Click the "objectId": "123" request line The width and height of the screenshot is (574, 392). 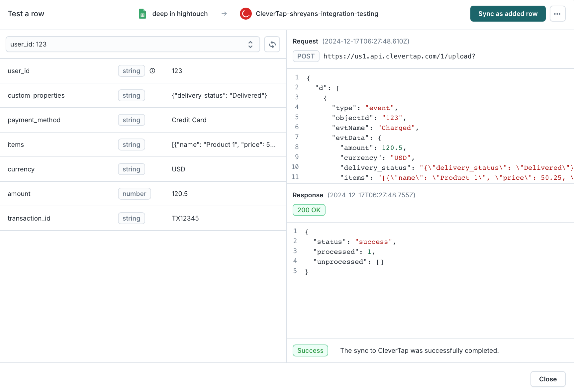(x=369, y=118)
